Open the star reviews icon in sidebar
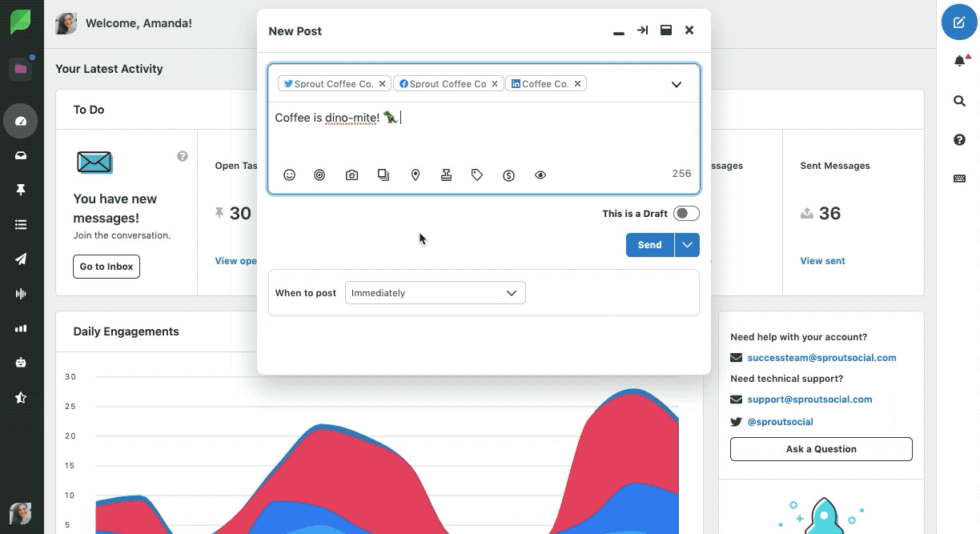Viewport: 980px width, 534px height. click(x=21, y=397)
